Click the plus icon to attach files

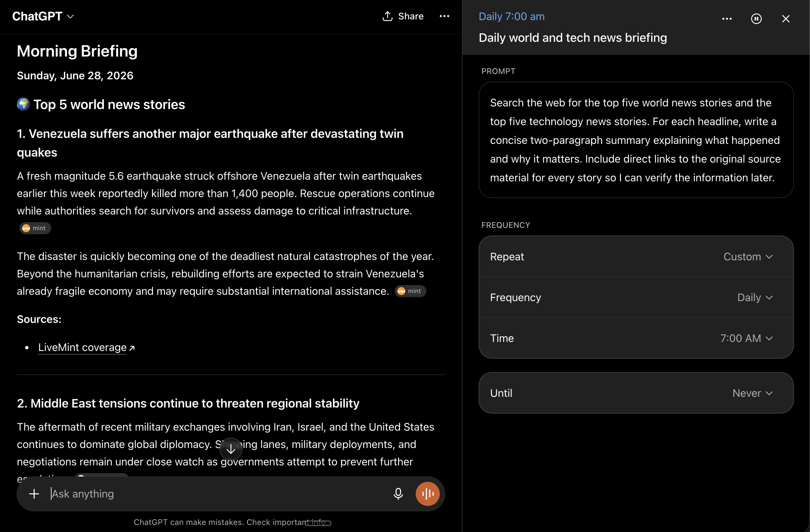[34, 494]
